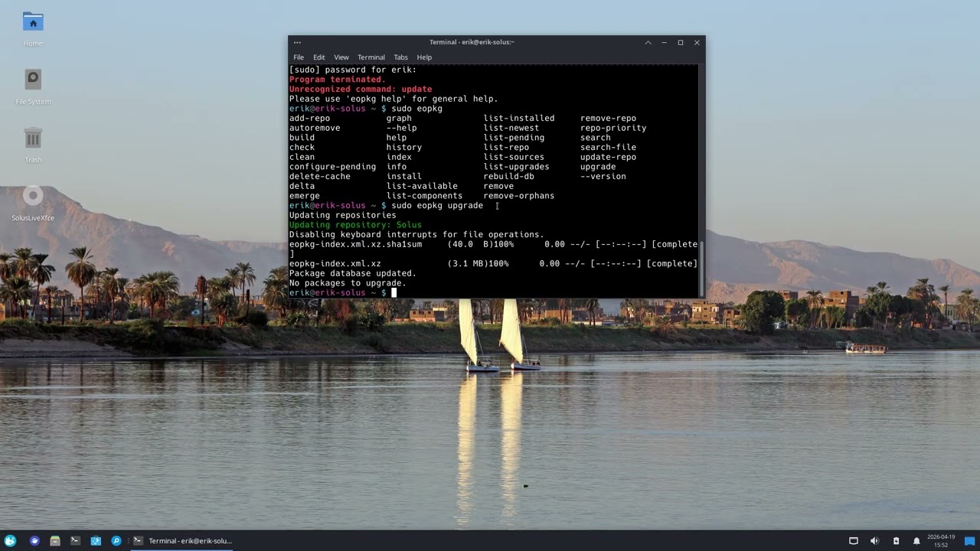This screenshot has width=980, height=551.
Task: Close the terminal window
Action: (697, 42)
